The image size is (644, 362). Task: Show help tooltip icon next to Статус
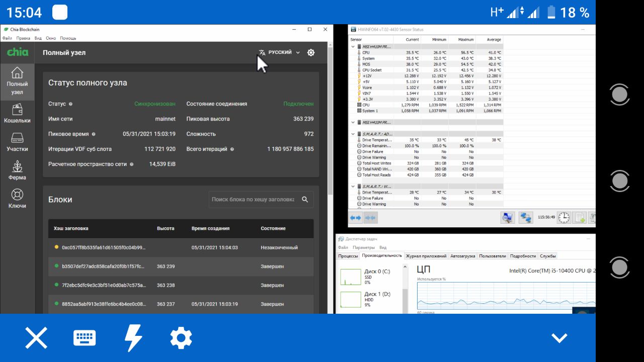click(70, 104)
